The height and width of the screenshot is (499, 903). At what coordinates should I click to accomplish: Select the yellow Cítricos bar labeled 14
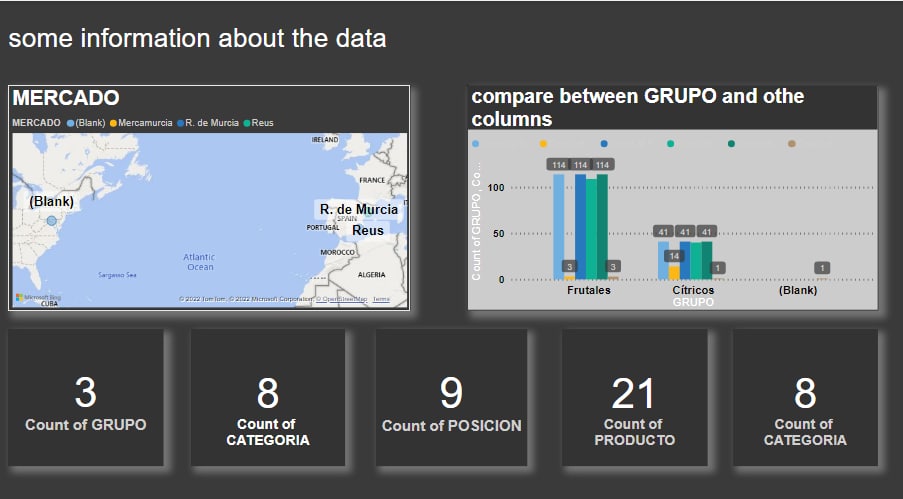tap(674, 273)
